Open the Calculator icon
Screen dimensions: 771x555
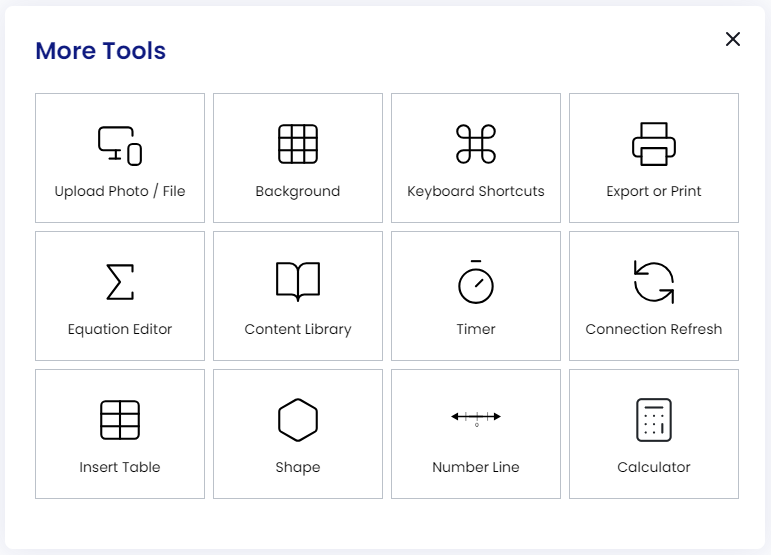click(654, 420)
